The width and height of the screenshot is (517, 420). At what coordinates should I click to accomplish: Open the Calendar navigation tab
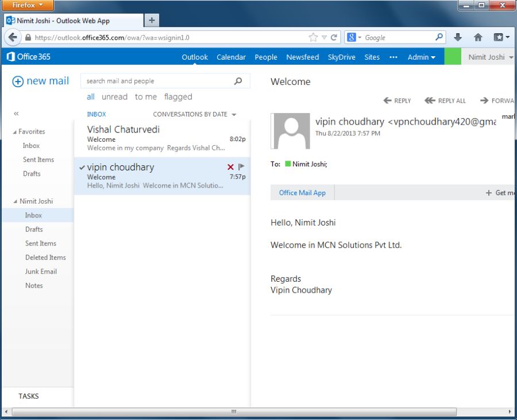(x=231, y=57)
